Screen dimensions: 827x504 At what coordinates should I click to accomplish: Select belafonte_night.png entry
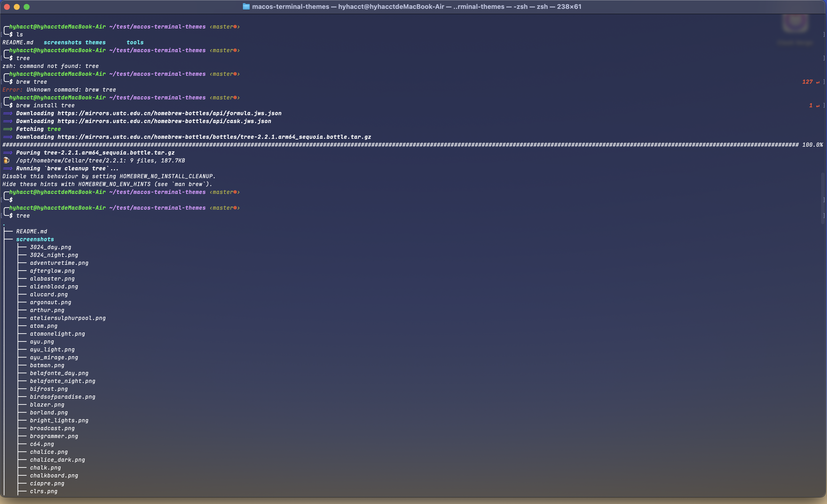63,381
